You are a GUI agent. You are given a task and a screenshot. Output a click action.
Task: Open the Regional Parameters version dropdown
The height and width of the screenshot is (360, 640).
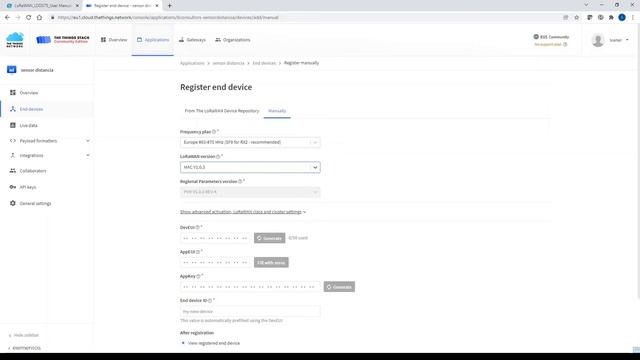(250, 192)
